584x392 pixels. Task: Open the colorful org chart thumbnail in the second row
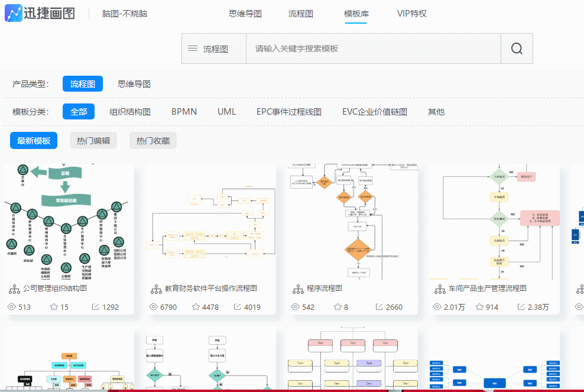[69, 359]
